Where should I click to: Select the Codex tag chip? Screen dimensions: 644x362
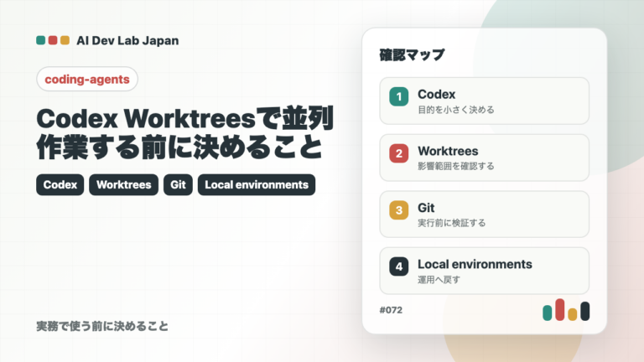(60, 184)
